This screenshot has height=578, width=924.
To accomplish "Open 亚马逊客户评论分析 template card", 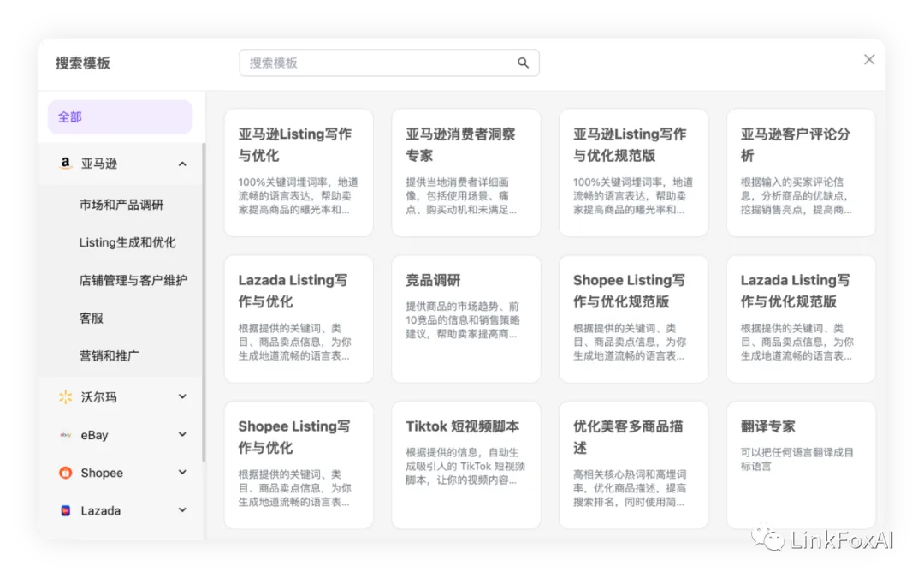I will (x=801, y=173).
